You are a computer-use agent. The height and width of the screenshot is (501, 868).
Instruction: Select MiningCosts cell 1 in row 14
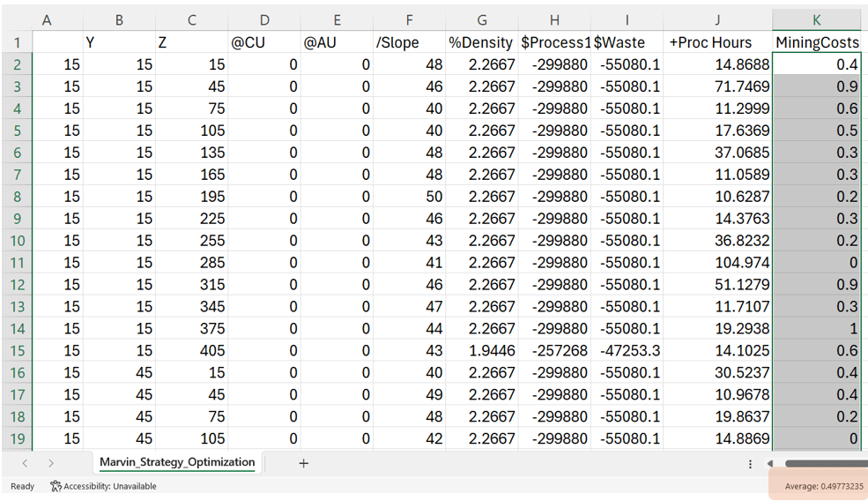pyautogui.click(x=817, y=329)
